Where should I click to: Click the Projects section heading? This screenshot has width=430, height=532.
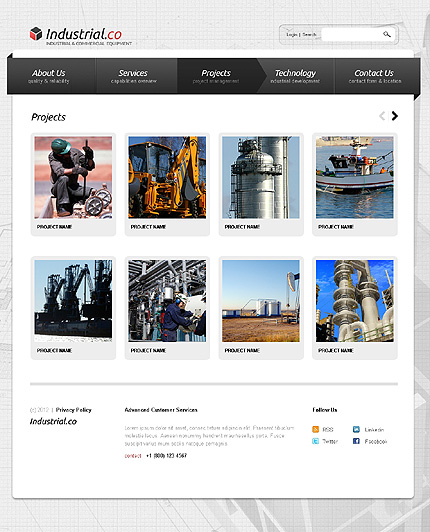tap(49, 117)
